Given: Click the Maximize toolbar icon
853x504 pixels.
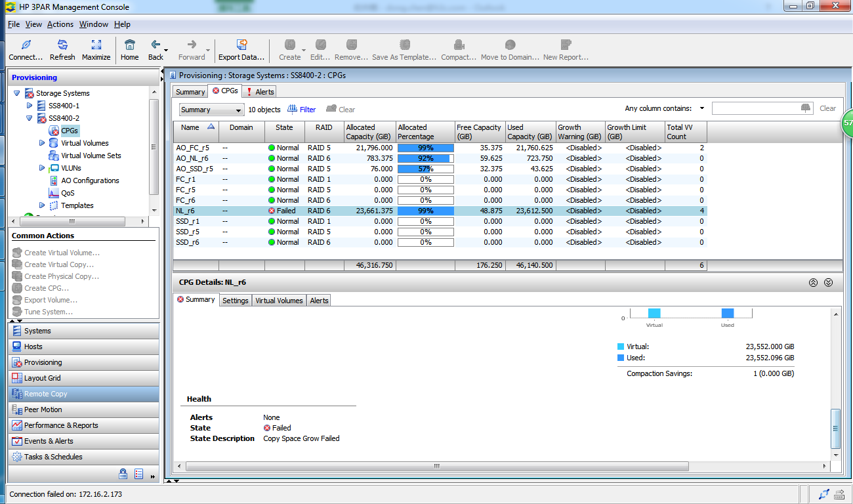Looking at the screenshot, I should 96,45.
